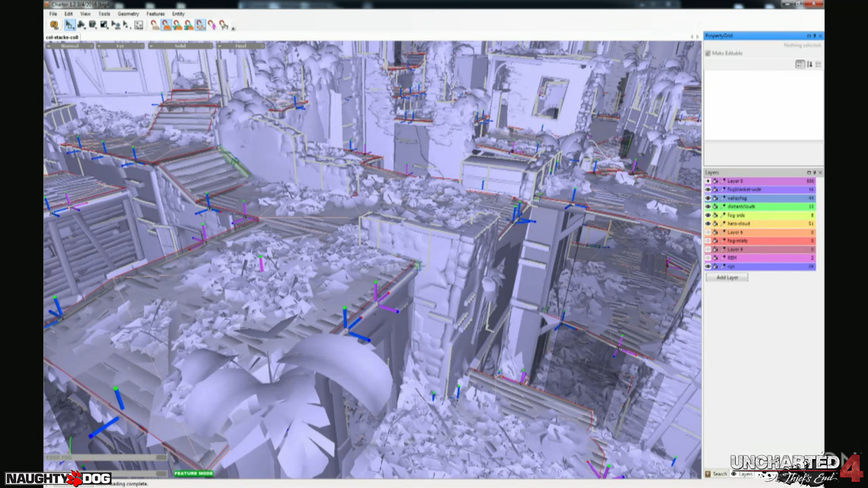The height and width of the screenshot is (488, 868).
Task: Close the Layers panel
Action: (x=820, y=173)
